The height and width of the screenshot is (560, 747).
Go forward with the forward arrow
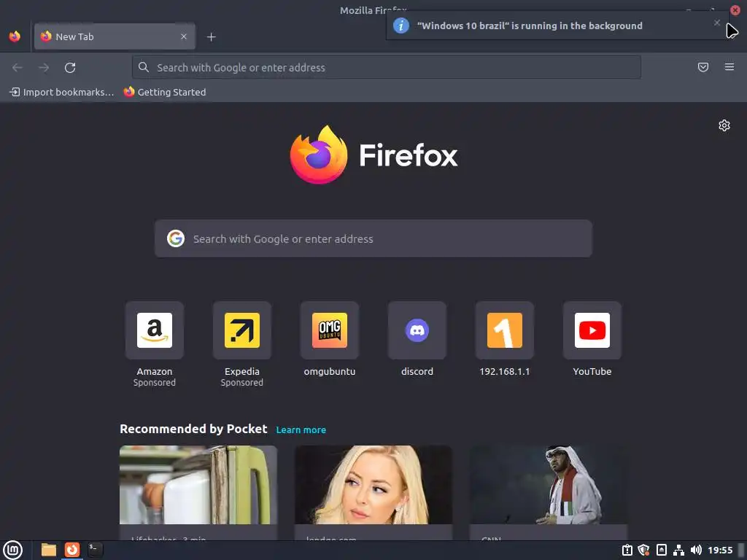tap(44, 68)
